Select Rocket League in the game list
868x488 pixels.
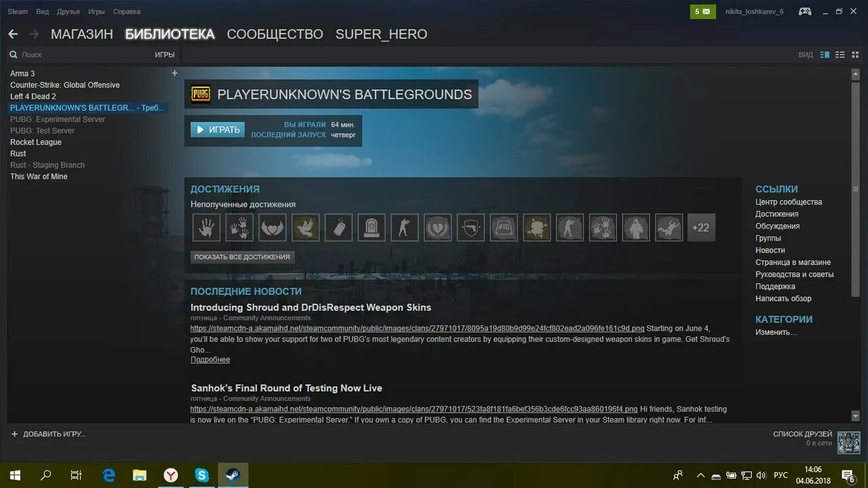[36, 142]
